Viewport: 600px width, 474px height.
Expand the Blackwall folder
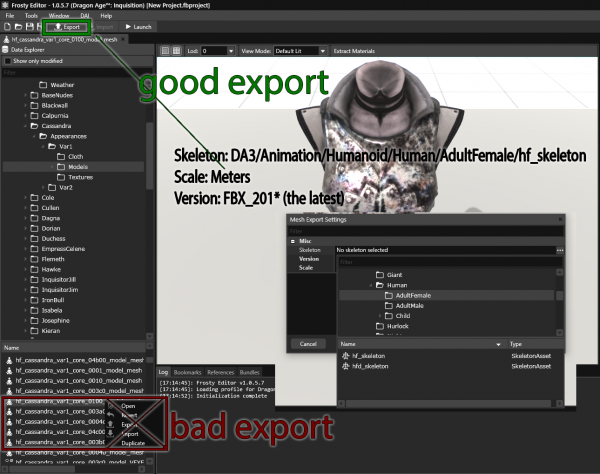[x=26, y=105]
